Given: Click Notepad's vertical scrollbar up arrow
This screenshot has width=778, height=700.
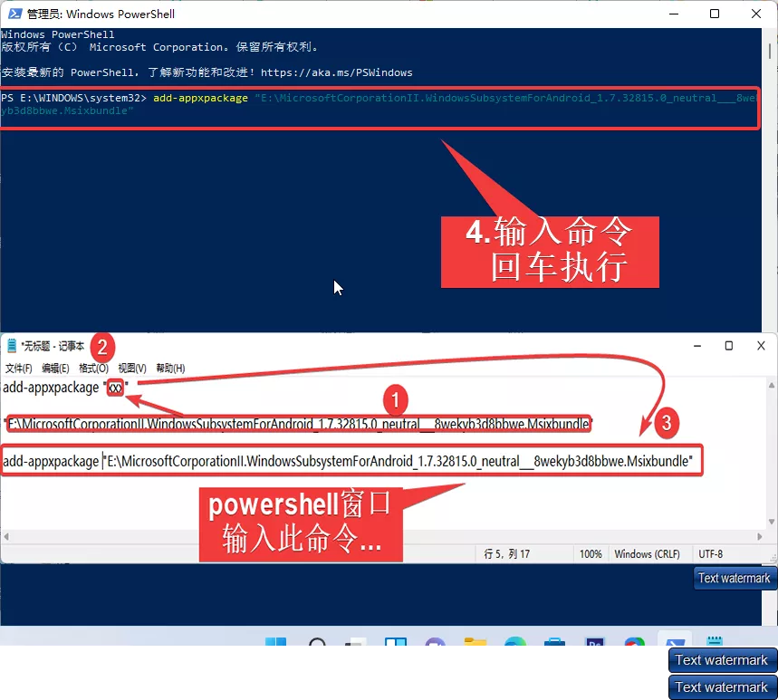Looking at the screenshot, I should [x=772, y=385].
